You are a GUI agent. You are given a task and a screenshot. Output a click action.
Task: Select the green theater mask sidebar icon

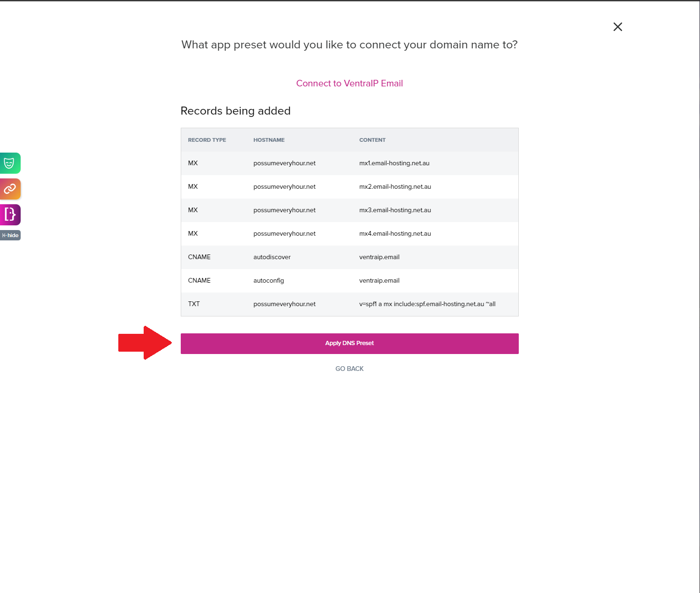tap(10, 163)
